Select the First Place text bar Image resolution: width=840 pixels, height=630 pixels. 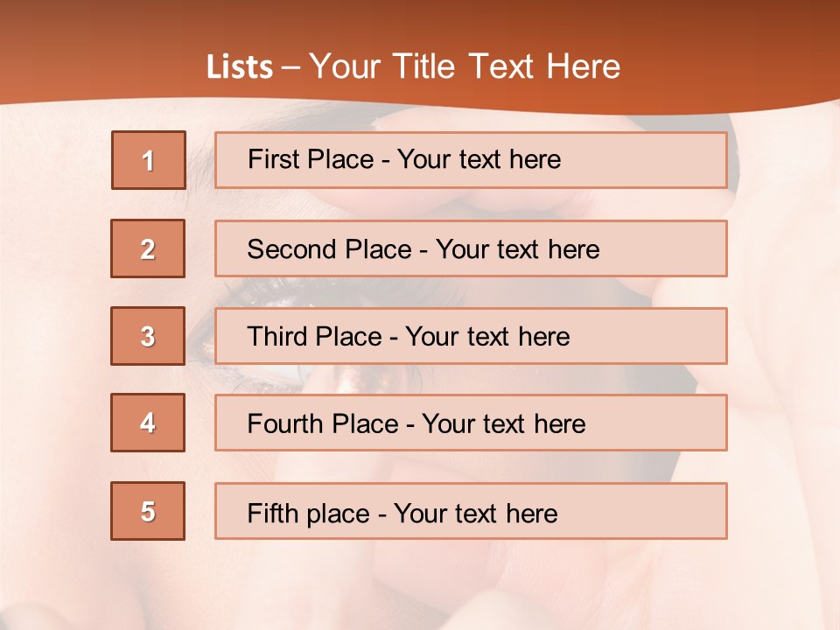[x=471, y=160]
